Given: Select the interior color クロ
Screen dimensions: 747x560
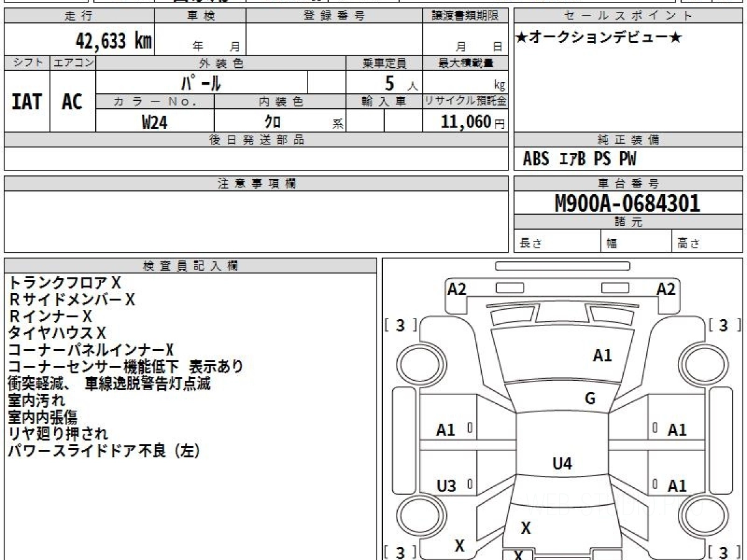Looking at the screenshot, I should pyautogui.click(x=272, y=122).
